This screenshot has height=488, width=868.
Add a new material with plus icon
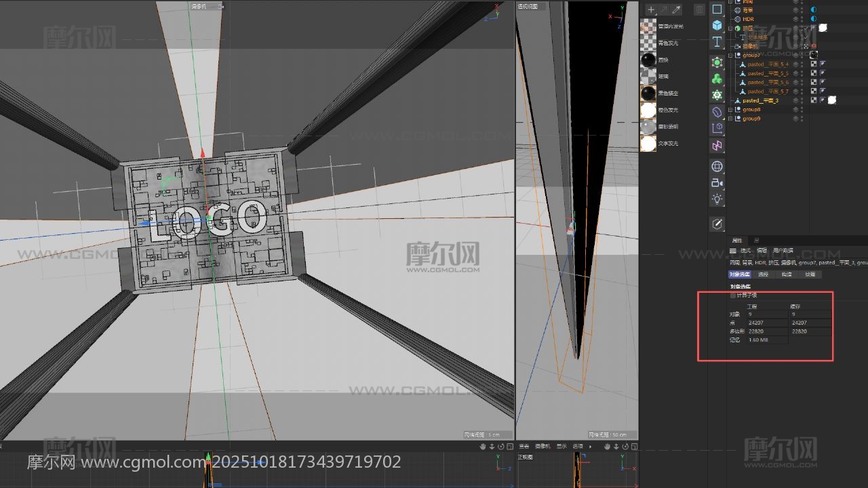651,9
